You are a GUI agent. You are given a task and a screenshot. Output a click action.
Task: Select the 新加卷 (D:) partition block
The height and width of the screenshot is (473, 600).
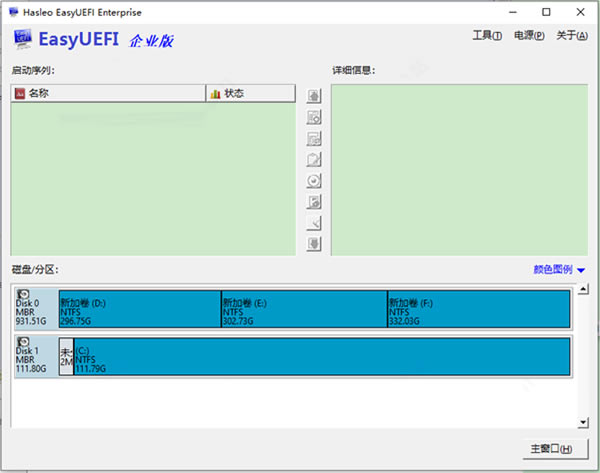pos(140,309)
